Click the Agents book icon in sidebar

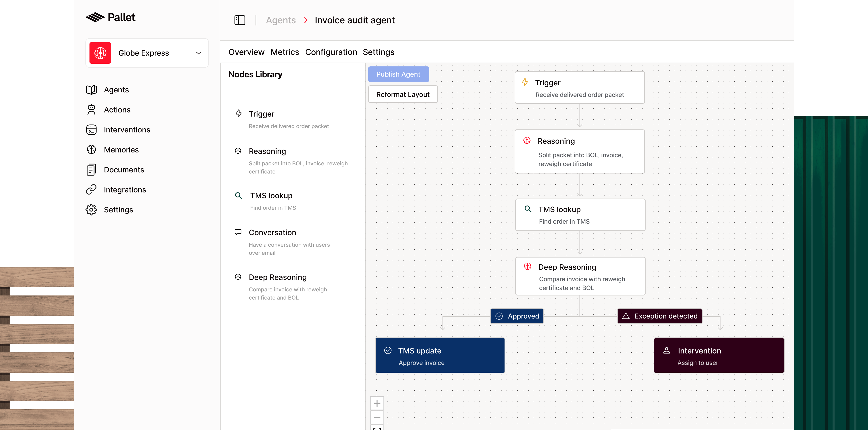(x=91, y=90)
